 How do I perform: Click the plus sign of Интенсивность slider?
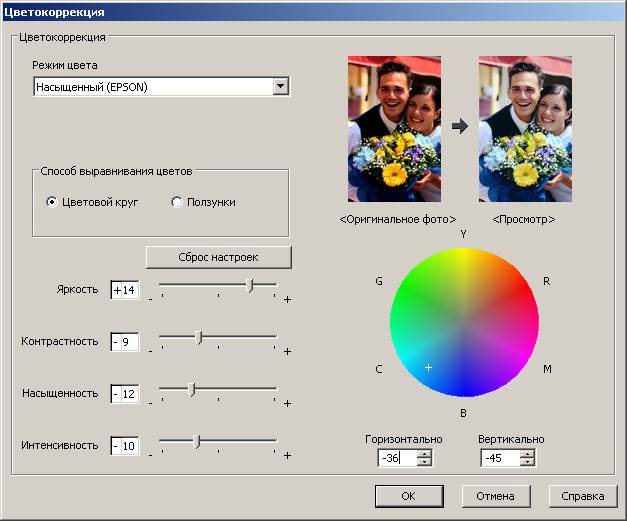click(x=287, y=455)
